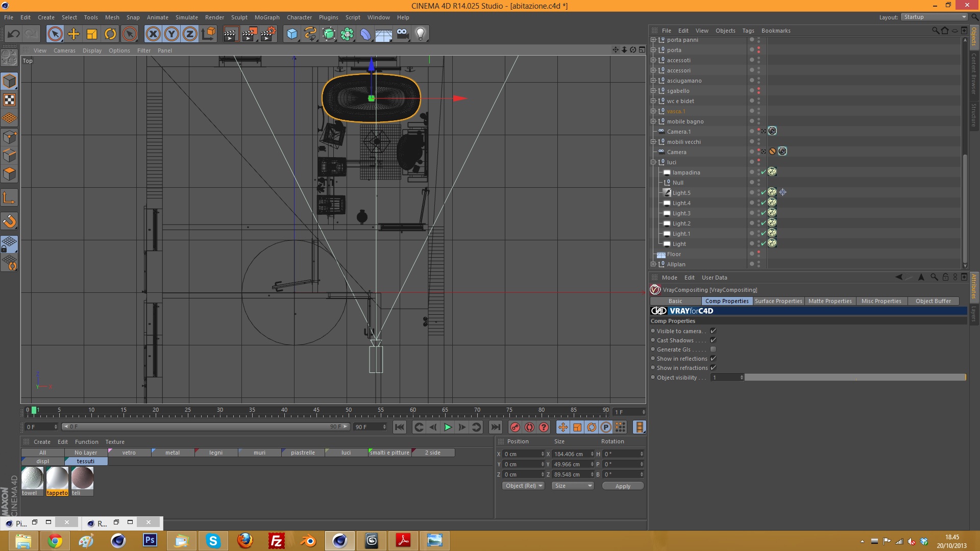The height and width of the screenshot is (551, 980).
Task: Adjust the Object visibility slider
Action: 854,378
